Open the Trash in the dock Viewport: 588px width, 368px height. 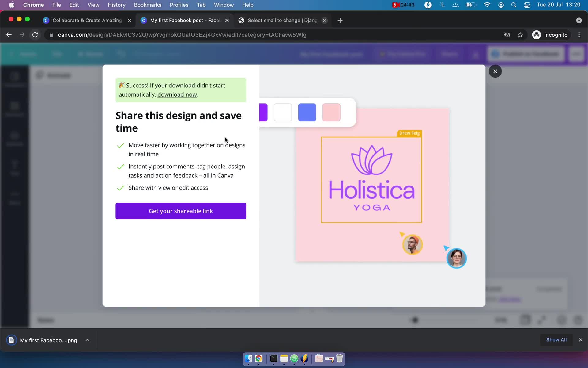(339, 358)
